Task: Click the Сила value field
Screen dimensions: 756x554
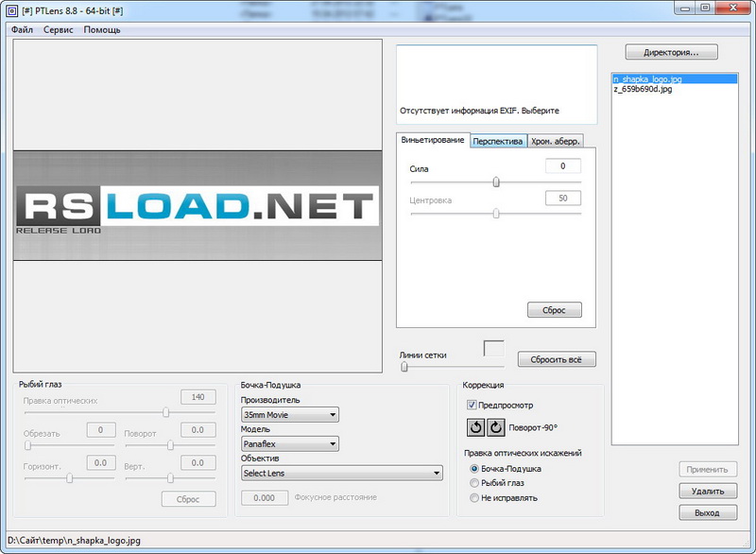Action: pos(563,166)
